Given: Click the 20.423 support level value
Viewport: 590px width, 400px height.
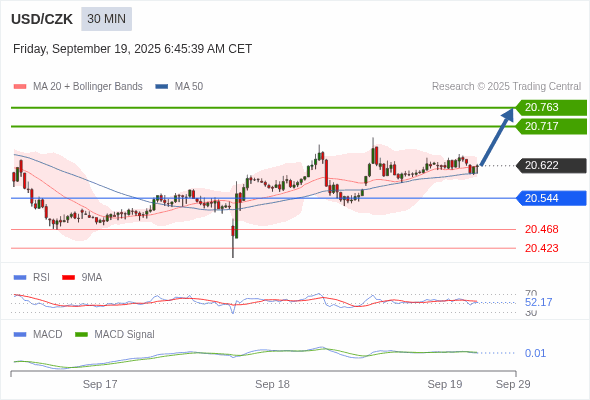Looking at the screenshot, I should tap(541, 248).
